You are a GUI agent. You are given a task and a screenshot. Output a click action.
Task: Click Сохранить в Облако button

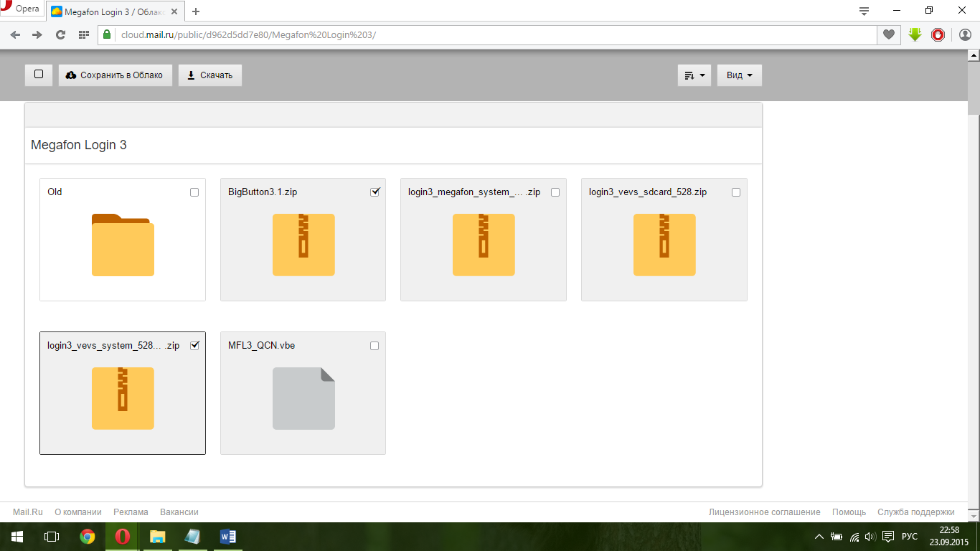pos(116,75)
